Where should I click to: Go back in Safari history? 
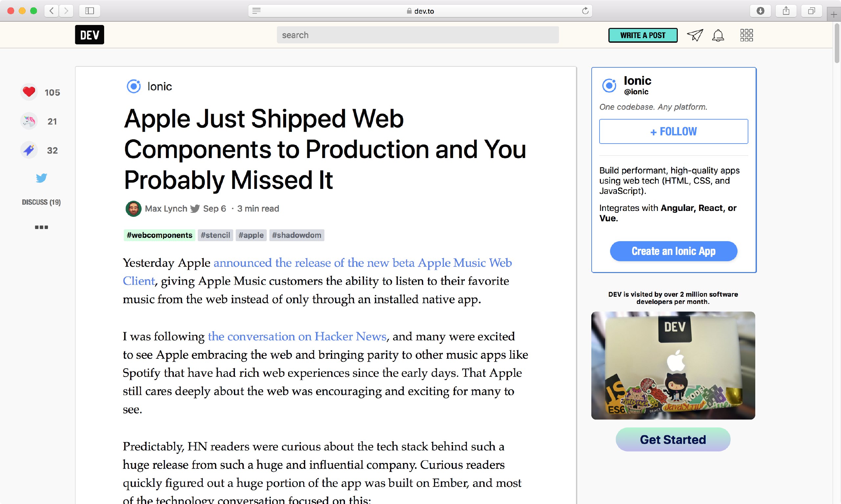coord(52,11)
